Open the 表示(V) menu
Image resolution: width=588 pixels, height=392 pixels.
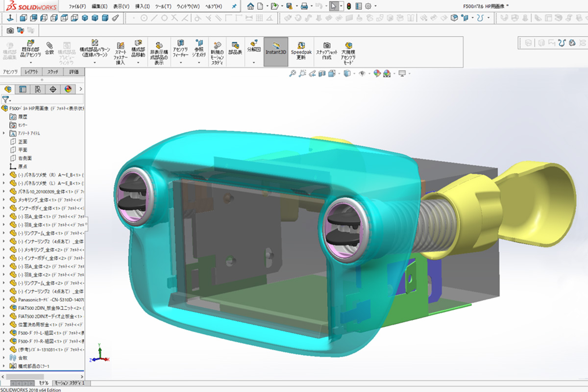[x=122, y=6]
